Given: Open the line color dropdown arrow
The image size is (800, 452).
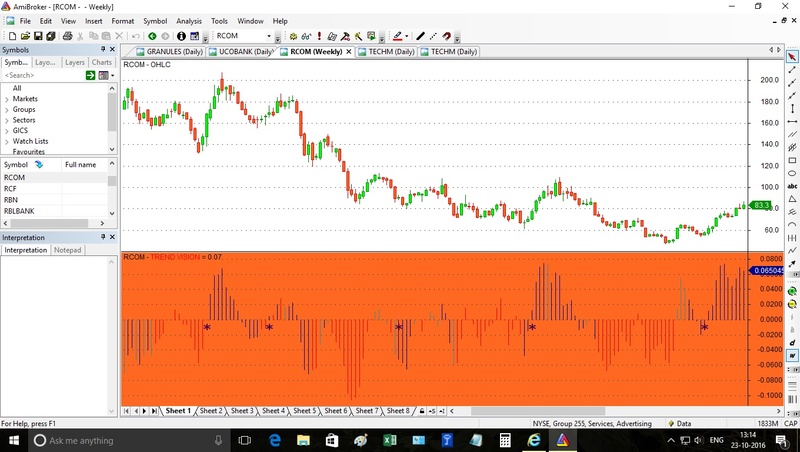Looking at the screenshot, I should (407, 36).
